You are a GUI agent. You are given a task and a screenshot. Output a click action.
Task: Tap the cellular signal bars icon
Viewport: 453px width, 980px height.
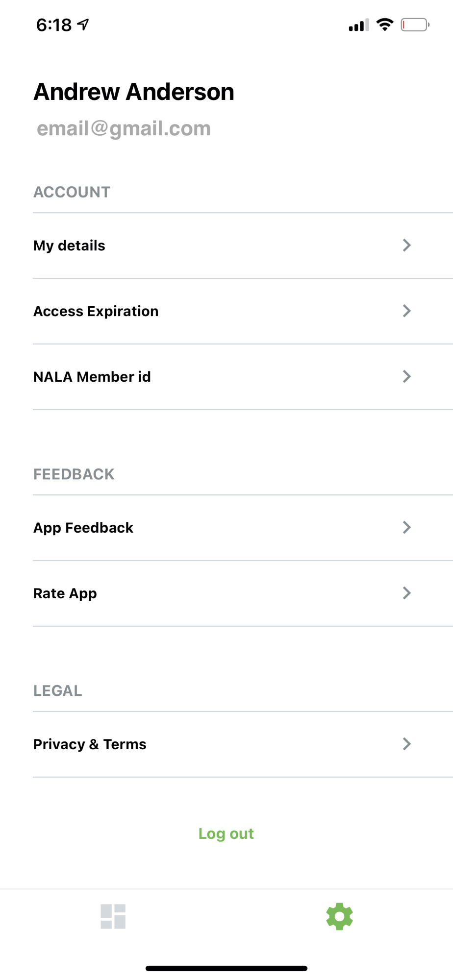[x=358, y=25]
